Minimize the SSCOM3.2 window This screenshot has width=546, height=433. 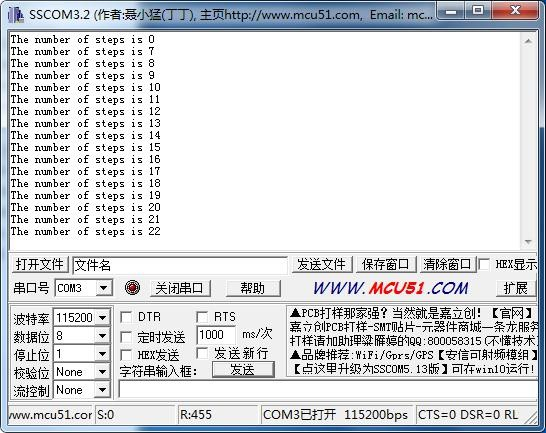pyautogui.click(x=450, y=10)
